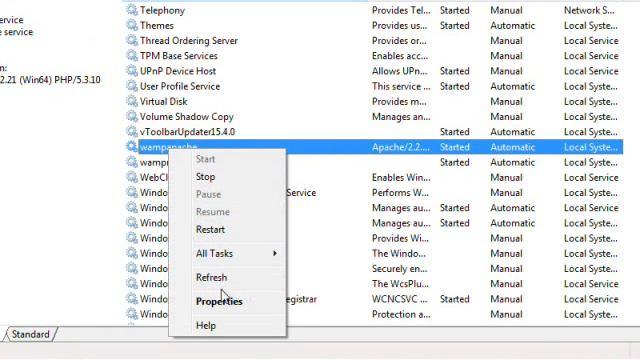Viewport: 640px width, 360px height.
Task: Click the disabled Pause menu entry
Action: 208,194
